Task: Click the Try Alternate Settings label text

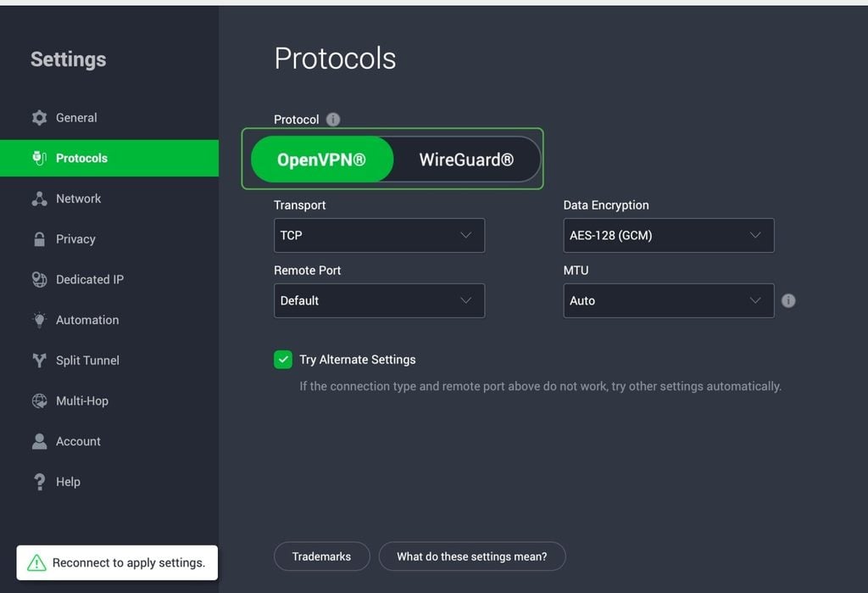Action: coord(358,360)
